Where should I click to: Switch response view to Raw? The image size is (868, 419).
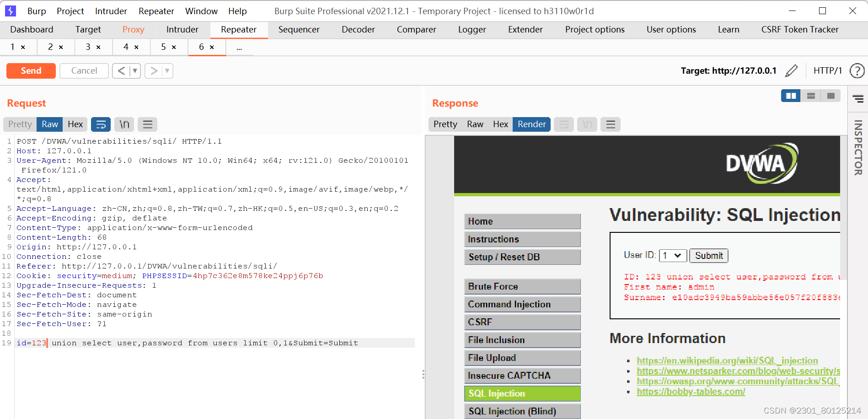pos(475,124)
